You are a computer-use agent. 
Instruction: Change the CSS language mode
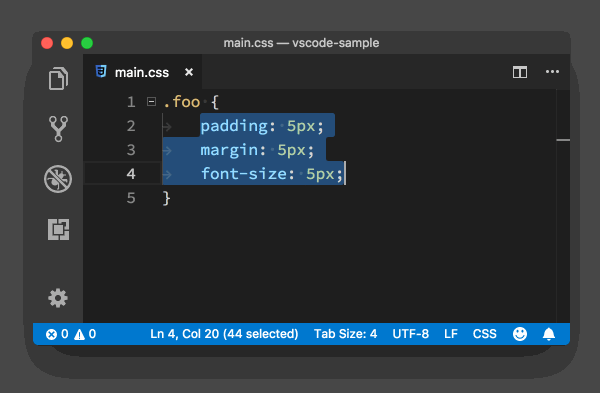484,334
